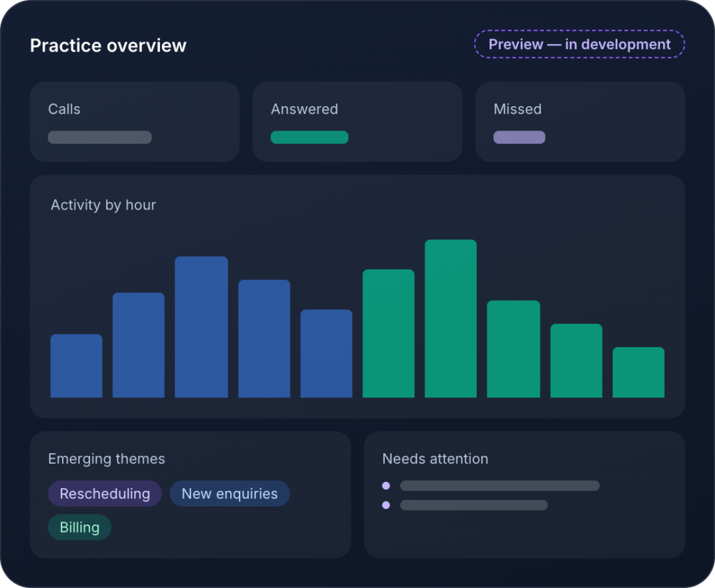Click the Emerging themes heading
This screenshot has height=588, width=715.
[106, 458]
